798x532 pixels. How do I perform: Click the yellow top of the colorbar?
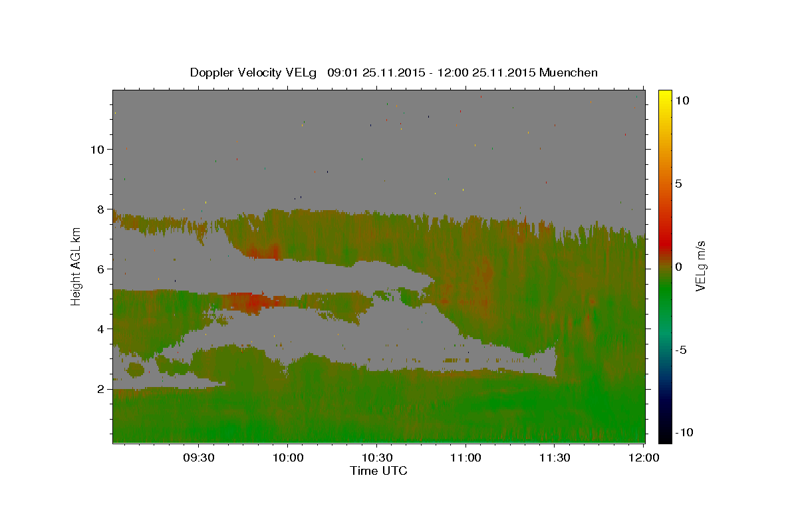pos(664,94)
